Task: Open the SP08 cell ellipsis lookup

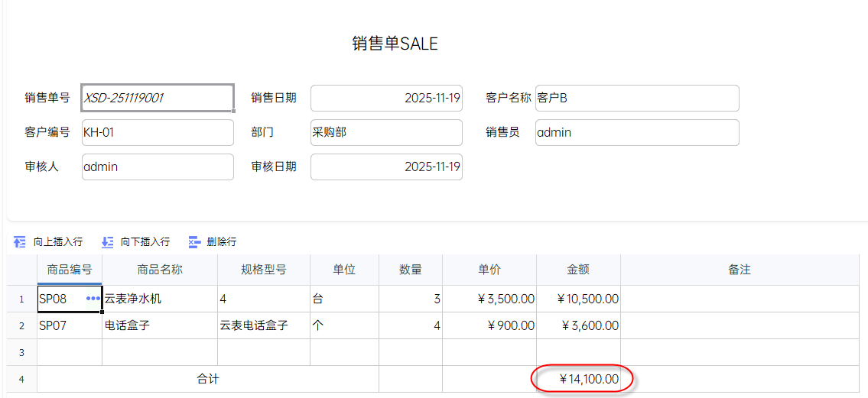Action: click(93, 299)
